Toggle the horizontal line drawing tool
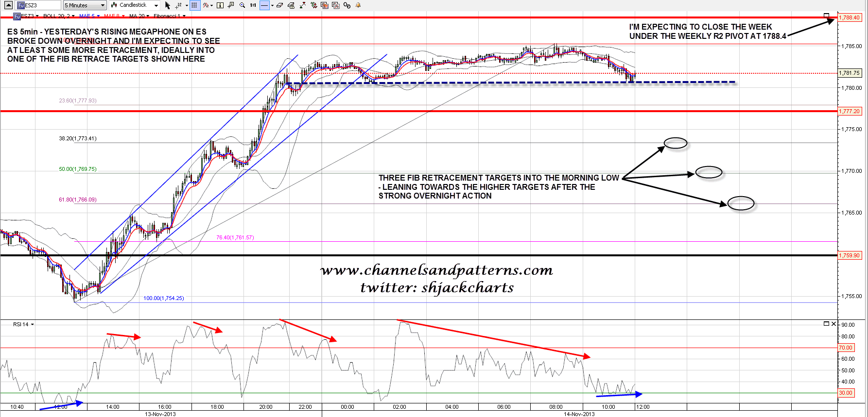The width and height of the screenshot is (868, 417). coord(264,5)
